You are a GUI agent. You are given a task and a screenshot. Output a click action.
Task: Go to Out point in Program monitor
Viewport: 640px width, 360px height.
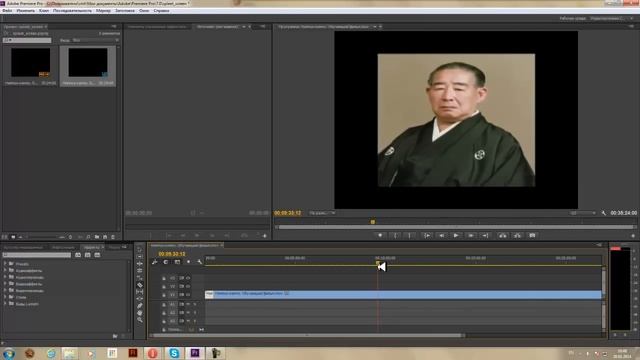click(x=485, y=236)
